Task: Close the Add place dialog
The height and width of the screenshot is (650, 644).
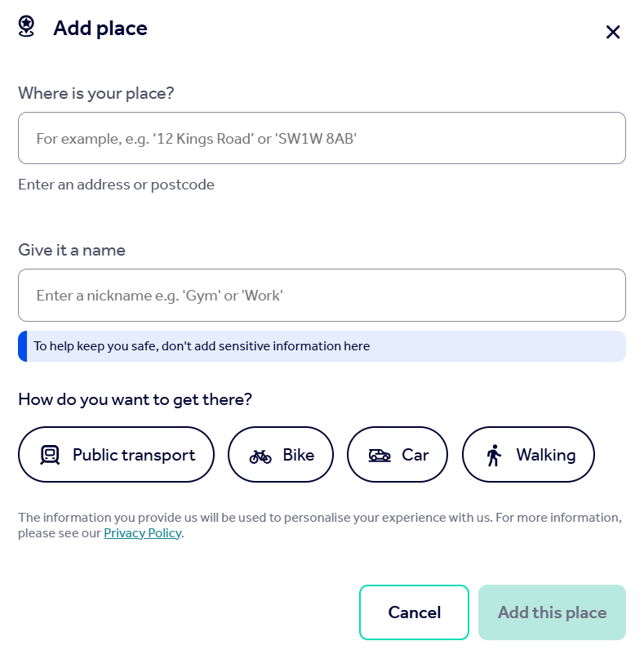Action: 613,32
